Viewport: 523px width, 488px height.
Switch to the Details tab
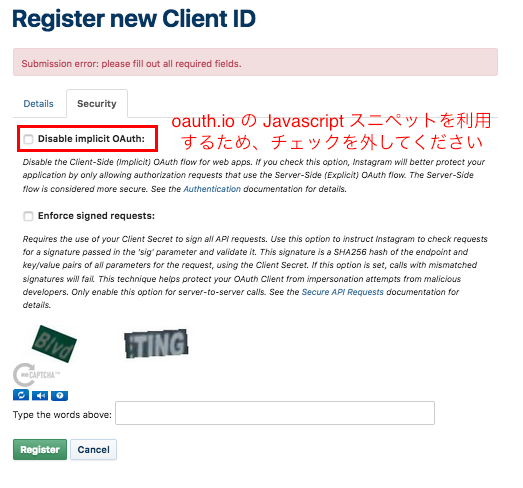(38, 104)
